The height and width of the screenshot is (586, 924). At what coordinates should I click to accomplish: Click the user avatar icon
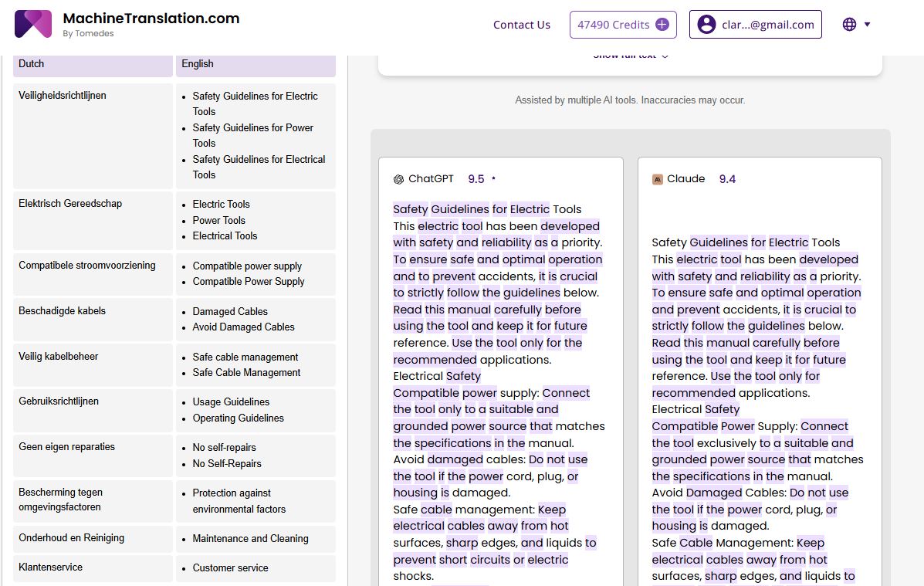[x=706, y=25]
